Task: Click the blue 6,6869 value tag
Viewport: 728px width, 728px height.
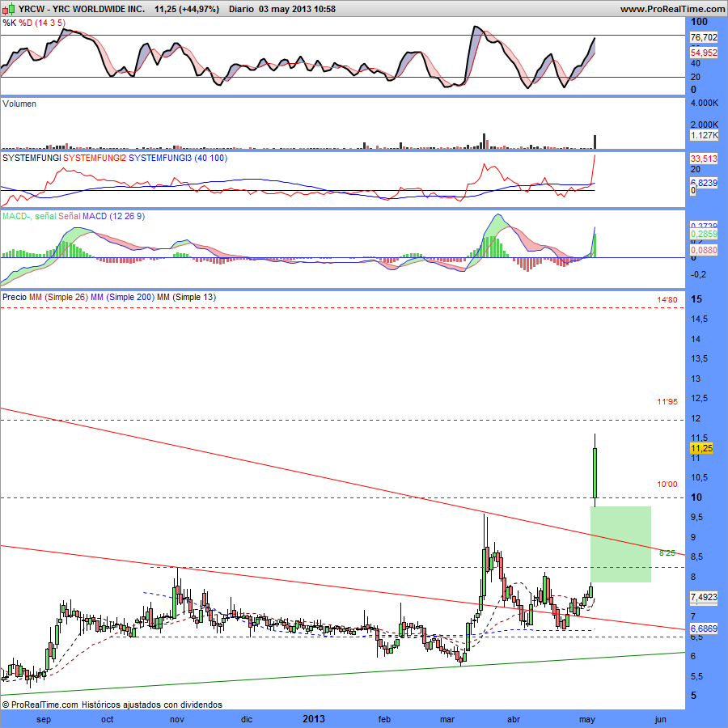Action: (x=704, y=629)
